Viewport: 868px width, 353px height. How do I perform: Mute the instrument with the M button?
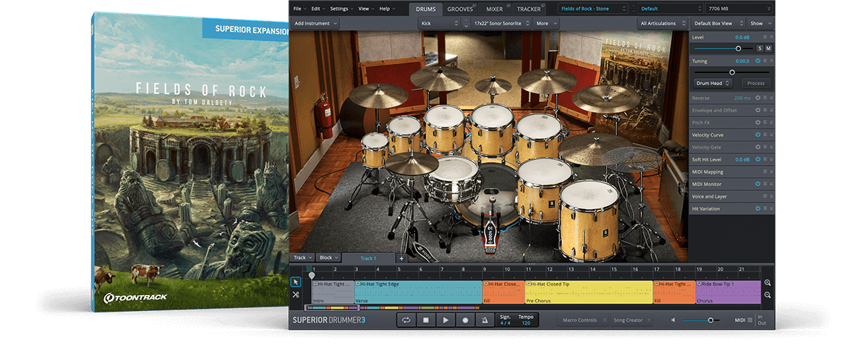(x=768, y=48)
